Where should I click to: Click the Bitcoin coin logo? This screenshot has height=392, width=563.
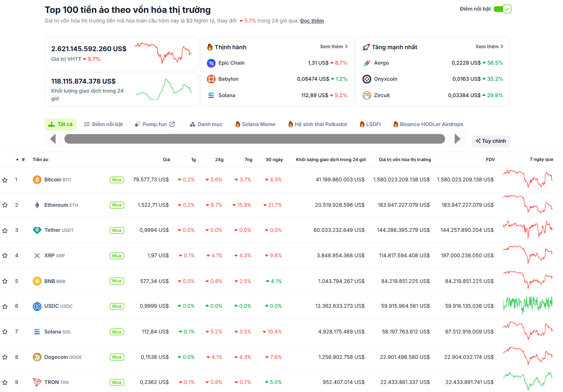click(x=37, y=179)
